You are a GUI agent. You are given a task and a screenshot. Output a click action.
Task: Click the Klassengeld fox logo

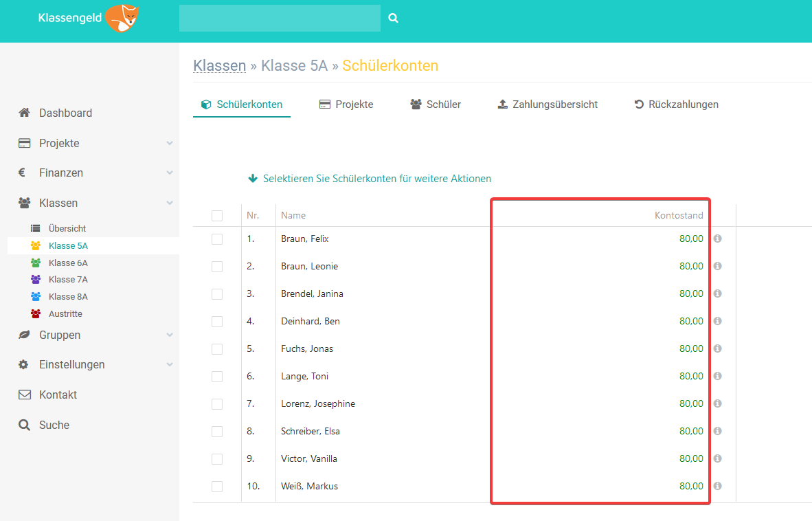[122, 18]
